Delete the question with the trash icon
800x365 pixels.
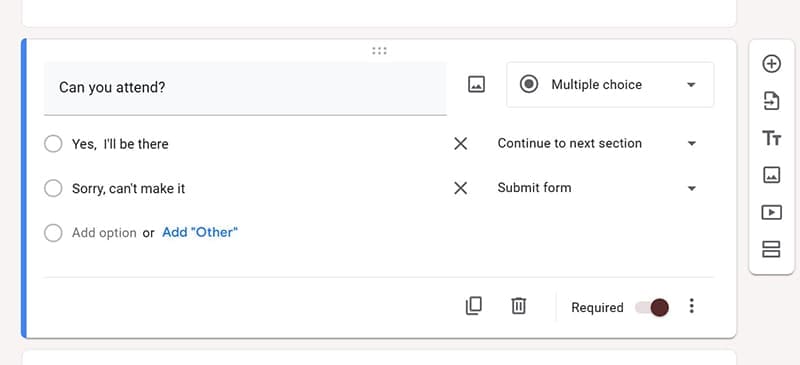(518, 306)
